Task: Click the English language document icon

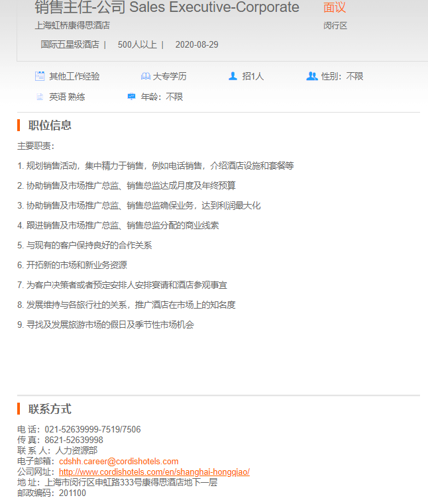Action: pyautogui.click(x=40, y=97)
